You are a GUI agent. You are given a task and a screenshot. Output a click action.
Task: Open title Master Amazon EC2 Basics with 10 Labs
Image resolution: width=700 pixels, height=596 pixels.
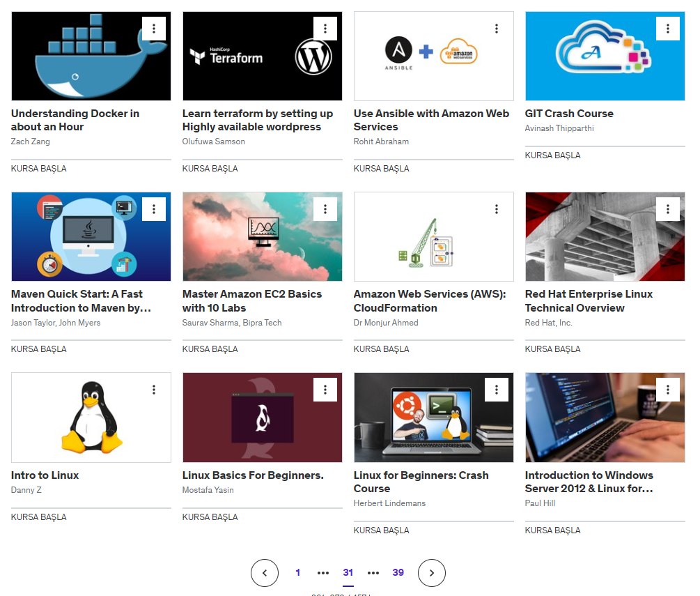[251, 300]
